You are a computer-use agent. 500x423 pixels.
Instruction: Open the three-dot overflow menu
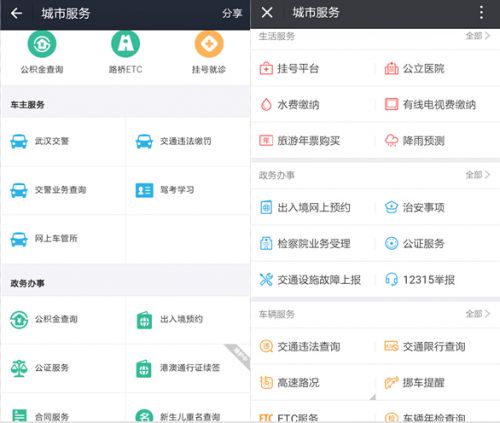[481, 13]
